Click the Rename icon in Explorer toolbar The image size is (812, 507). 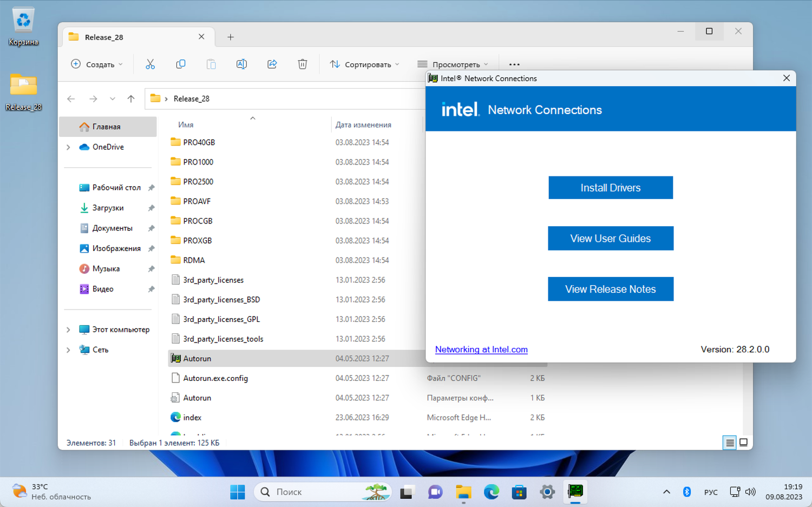[x=241, y=64]
